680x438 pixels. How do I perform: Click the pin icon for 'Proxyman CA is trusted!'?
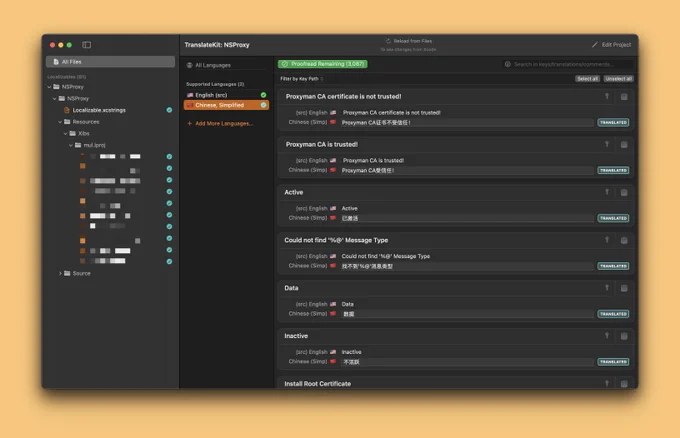pyautogui.click(x=607, y=144)
